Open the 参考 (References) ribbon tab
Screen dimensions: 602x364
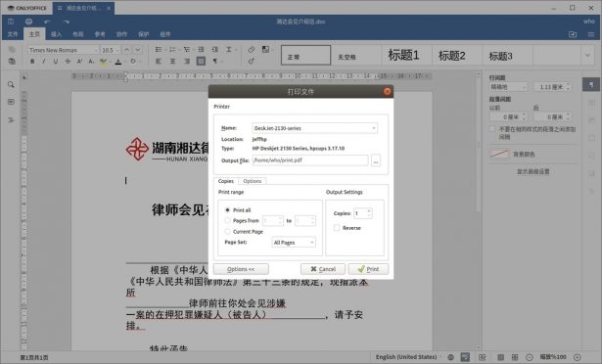pyautogui.click(x=100, y=34)
